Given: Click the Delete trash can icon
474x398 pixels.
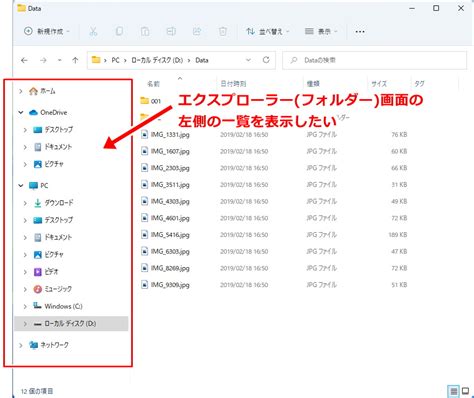Looking at the screenshot, I should click(x=223, y=32).
